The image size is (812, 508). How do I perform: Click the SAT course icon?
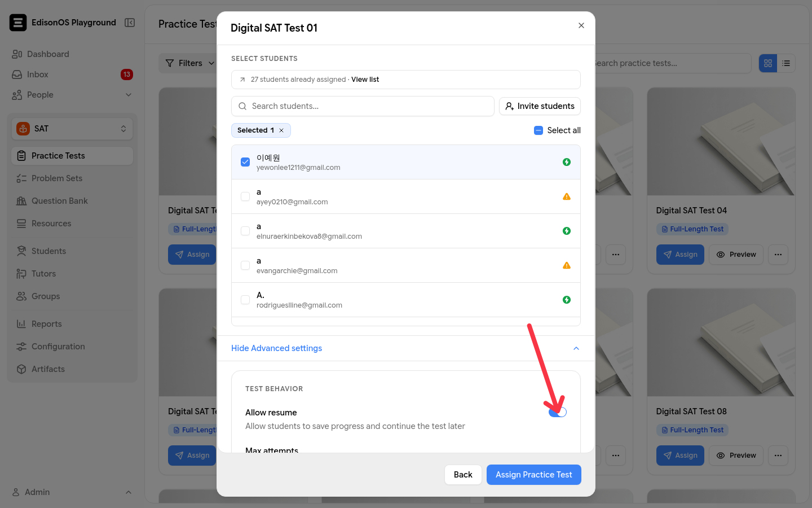(x=23, y=129)
